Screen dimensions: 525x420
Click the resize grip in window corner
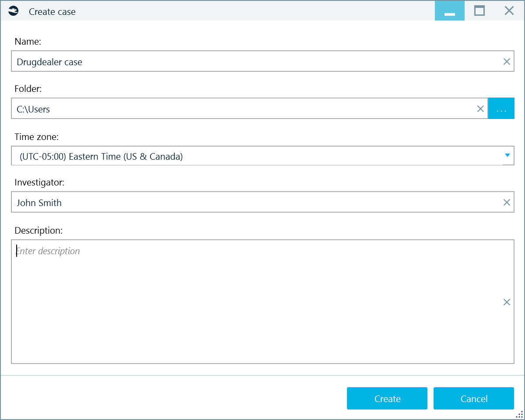point(519,414)
